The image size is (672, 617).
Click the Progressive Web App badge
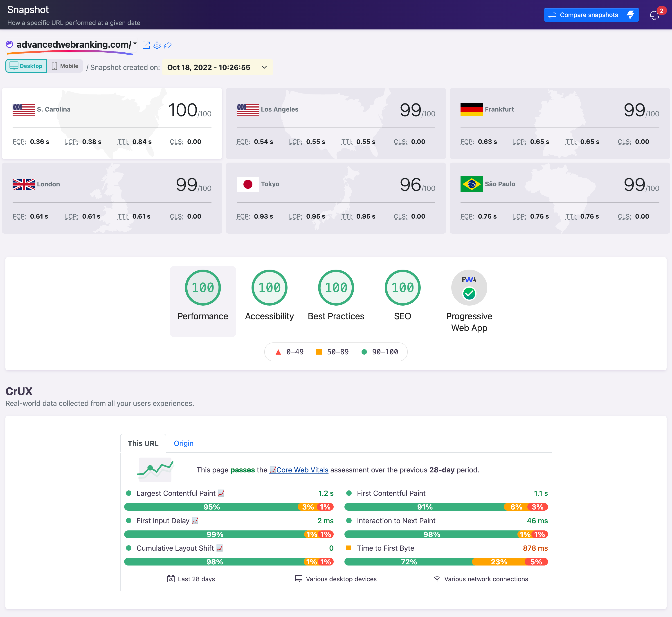[469, 287]
